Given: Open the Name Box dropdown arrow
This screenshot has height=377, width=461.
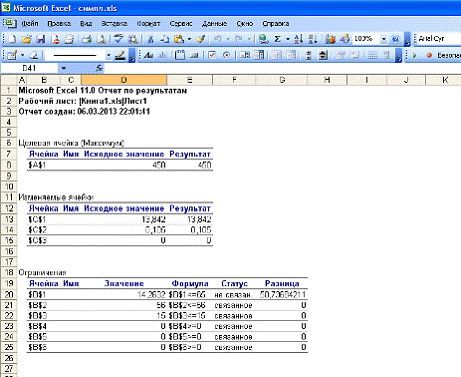Looking at the screenshot, I should (x=63, y=68).
